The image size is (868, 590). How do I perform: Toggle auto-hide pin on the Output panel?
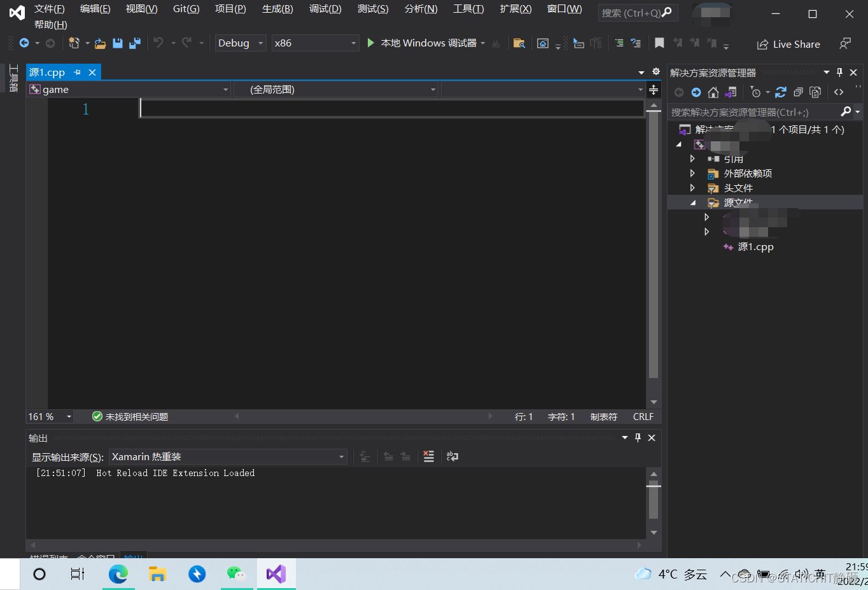click(638, 438)
